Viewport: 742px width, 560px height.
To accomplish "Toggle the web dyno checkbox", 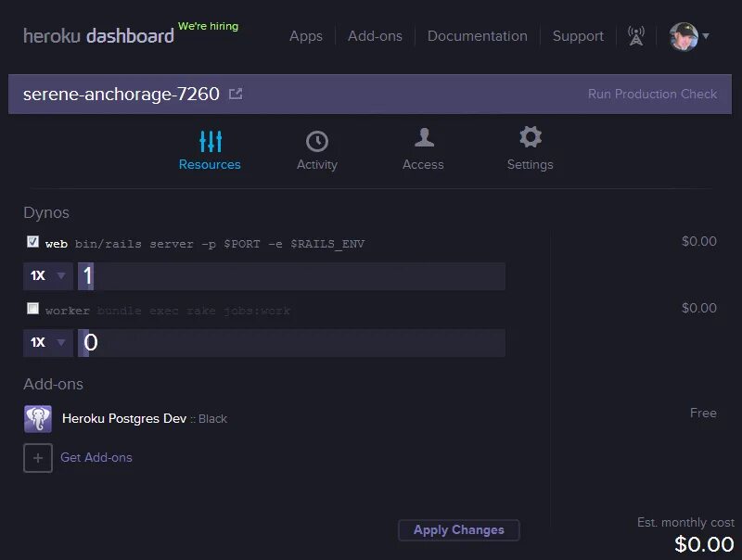I will click(32, 242).
